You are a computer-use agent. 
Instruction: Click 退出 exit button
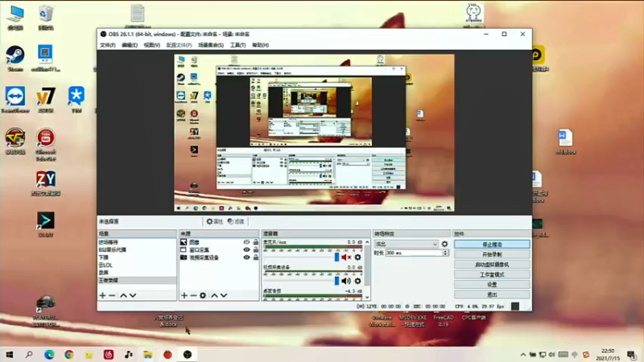click(x=492, y=294)
